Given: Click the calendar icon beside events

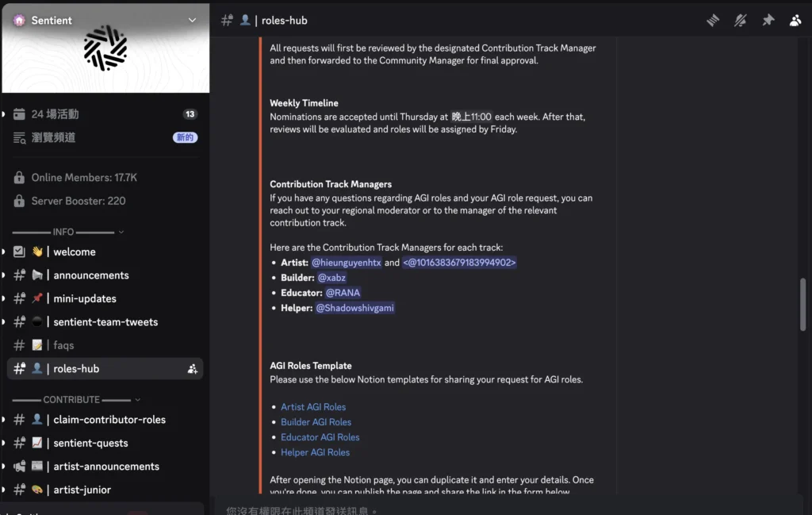Looking at the screenshot, I should 19,114.
